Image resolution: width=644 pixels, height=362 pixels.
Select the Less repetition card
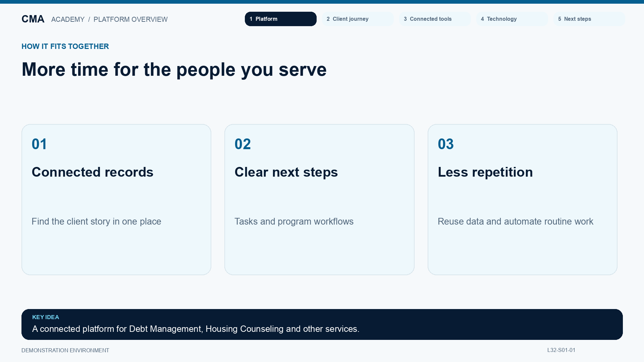[x=522, y=199]
